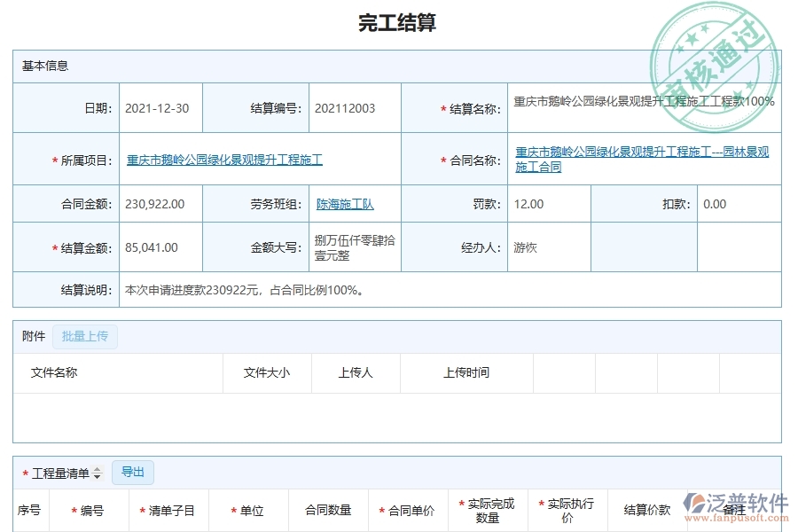This screenshot has height=532, width=798.
Task: Open the 重庆市鹅岭公园绿化景观提升工程施工 project link
Action: click(223, 159)
